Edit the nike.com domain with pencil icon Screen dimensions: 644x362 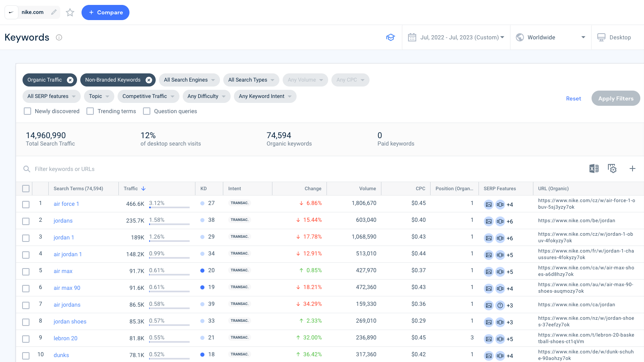(x=54, y=12)
